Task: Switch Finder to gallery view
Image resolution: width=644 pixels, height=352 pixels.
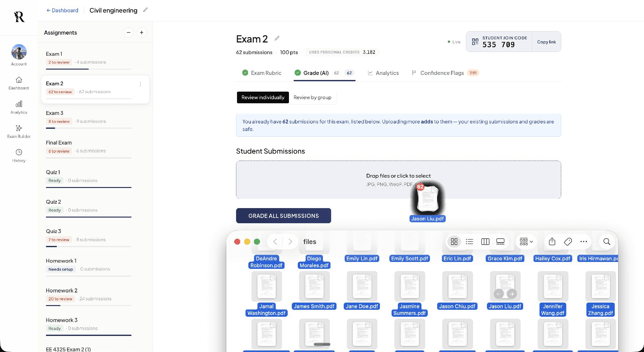Action: pos(500,241)
